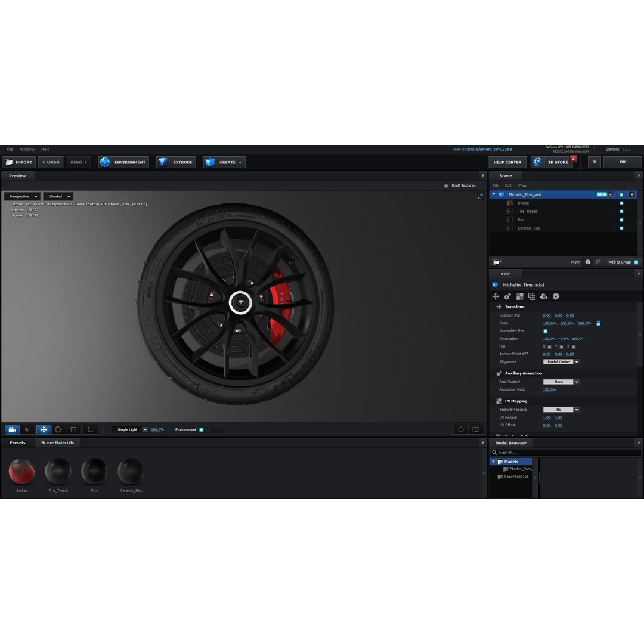
Task: Enable Flip Z checkbox
Action: click(574, 346)
